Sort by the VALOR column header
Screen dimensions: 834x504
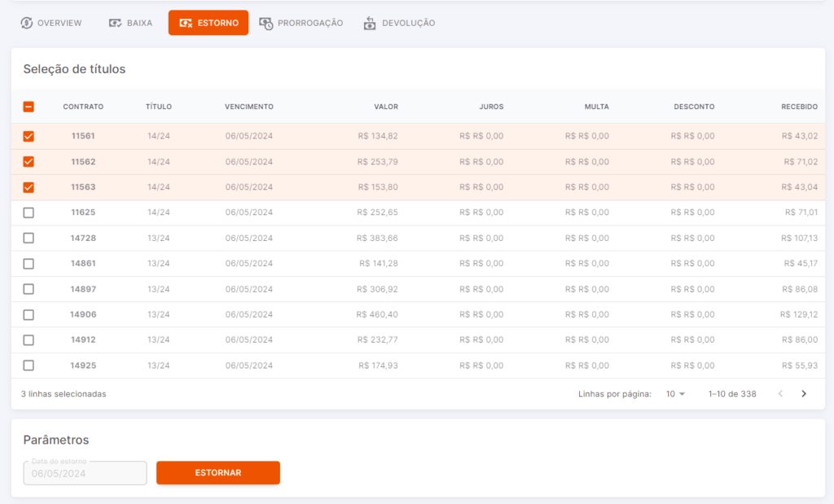tap(385, 107)
